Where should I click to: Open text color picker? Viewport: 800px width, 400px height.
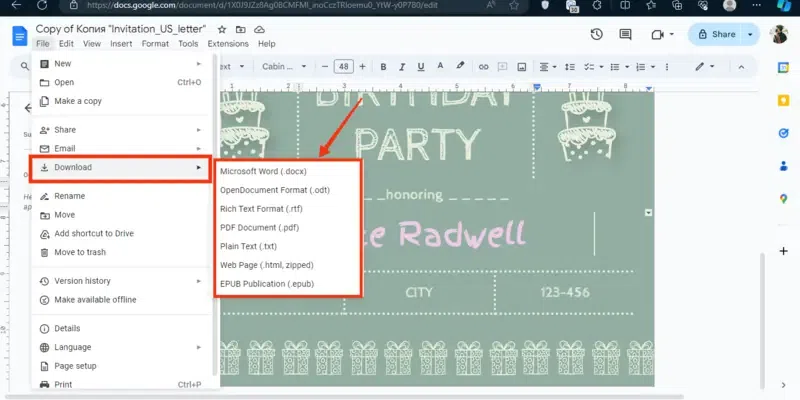pos(440,66)
